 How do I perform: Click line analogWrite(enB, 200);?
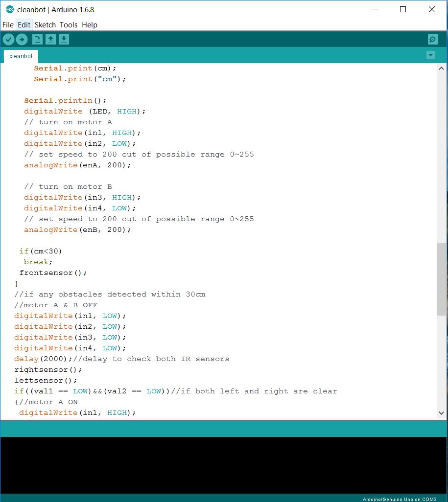pyautogui.click(x=77, y=230)
